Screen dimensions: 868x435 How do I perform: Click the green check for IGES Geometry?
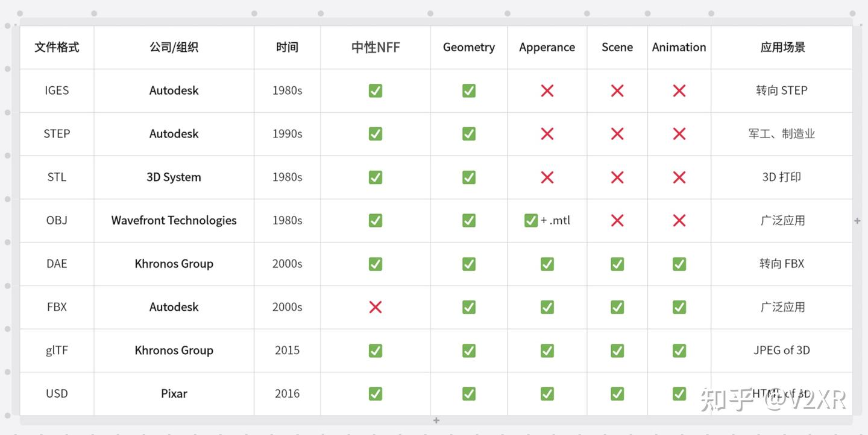point(469,90)
